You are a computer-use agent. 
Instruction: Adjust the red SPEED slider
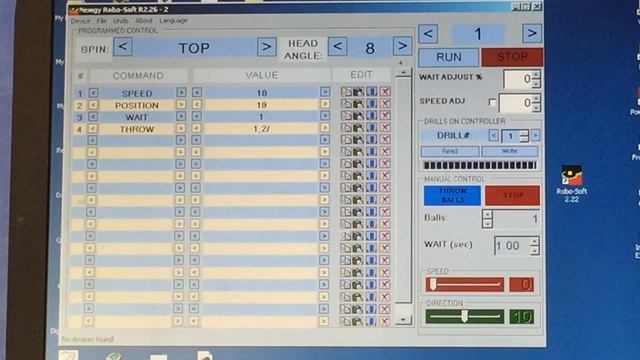coord(464,284)
